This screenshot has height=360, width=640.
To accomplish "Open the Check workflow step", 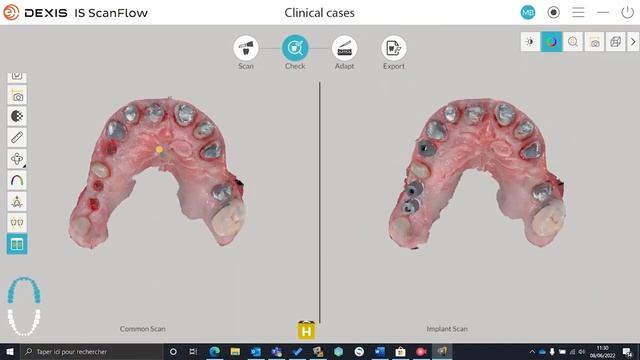I will pos(295,48).
